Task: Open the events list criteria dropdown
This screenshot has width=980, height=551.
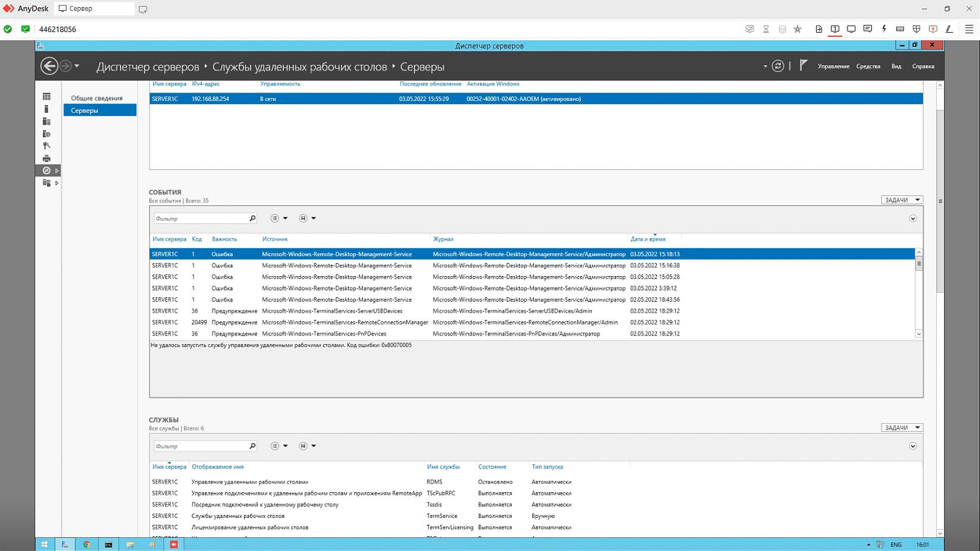Action: [x=279, y=218]
